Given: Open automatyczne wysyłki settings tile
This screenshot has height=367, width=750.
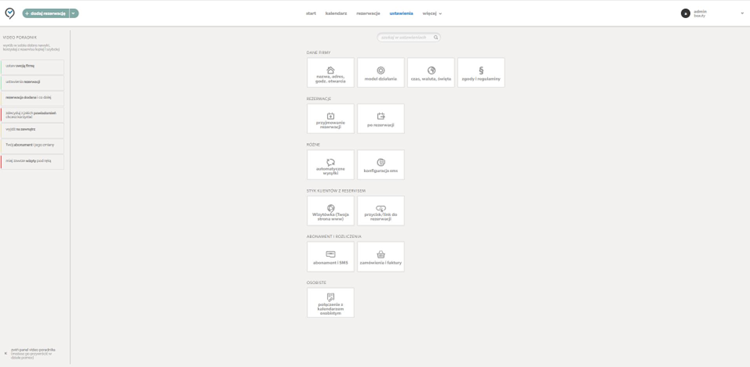Looking at the screenshot, I should coord(331,165).
